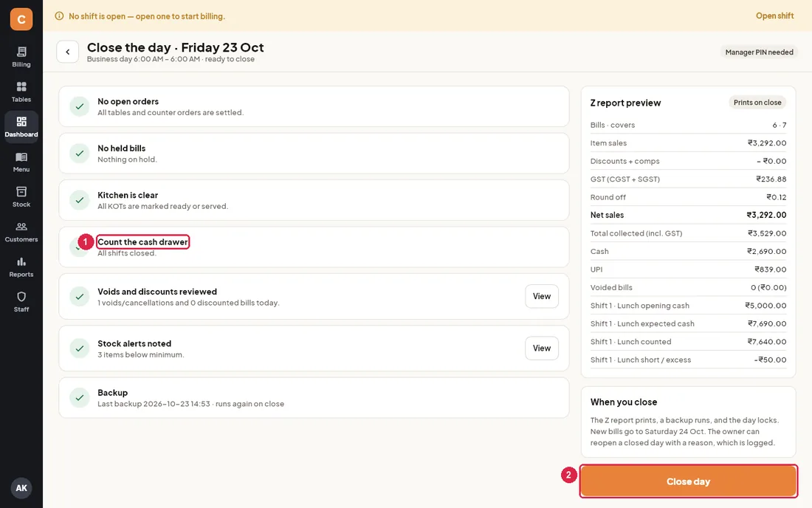Click Total collected (incl. GST) label
The width and height of the screenshot is (812, 508).
tap(636, 233)
